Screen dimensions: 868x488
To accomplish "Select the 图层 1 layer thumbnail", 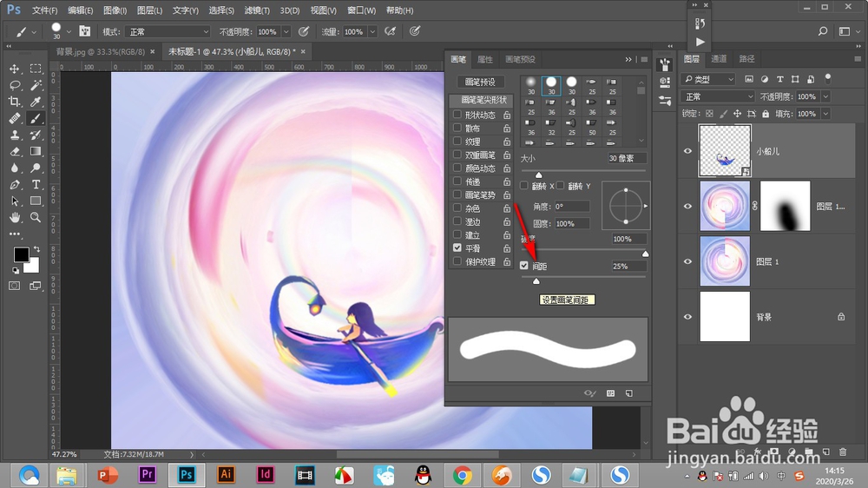I will coord(725,260).
